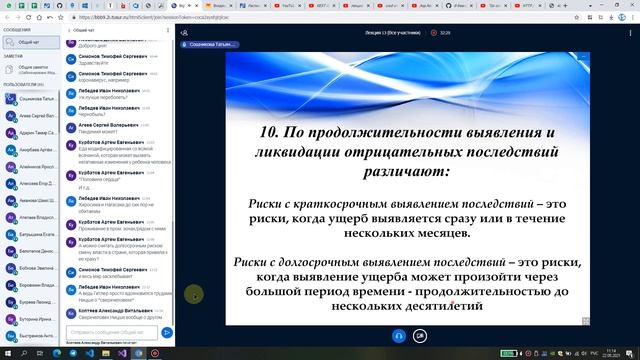640x360 pixels.
Task: Toggle the user list panel icon
Action: 184,33
